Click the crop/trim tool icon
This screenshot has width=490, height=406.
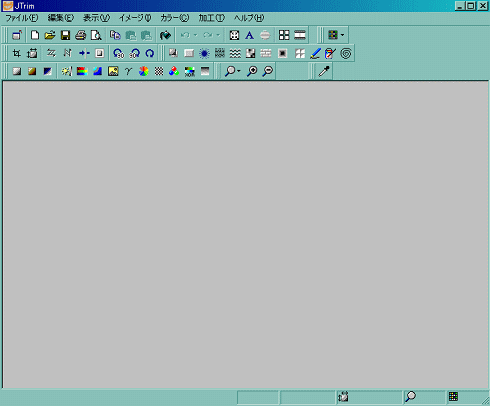pos(17,53)
